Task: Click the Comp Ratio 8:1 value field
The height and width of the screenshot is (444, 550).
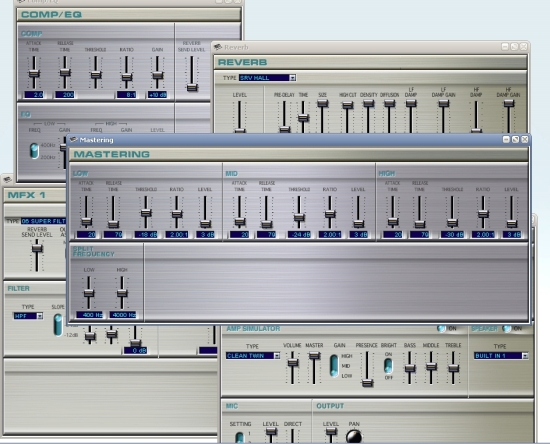Action: coord(126,95)
